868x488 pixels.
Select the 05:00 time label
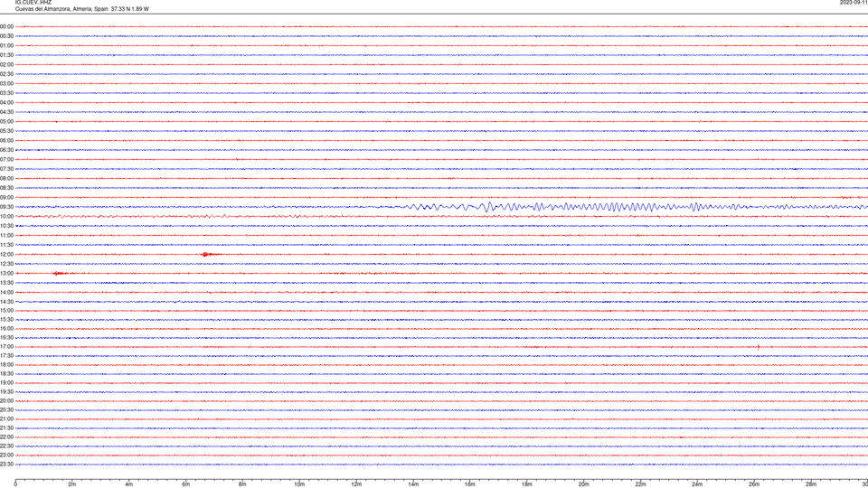tap(6, 121)
